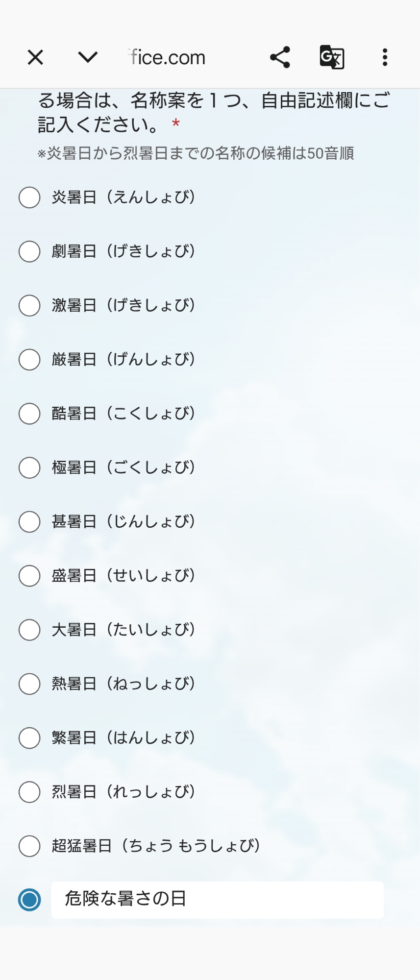The width and height of the screenshot is (420, 980).
Task: Select 熱暑日（ねっしょび） radio button
Action: (29, 684)
